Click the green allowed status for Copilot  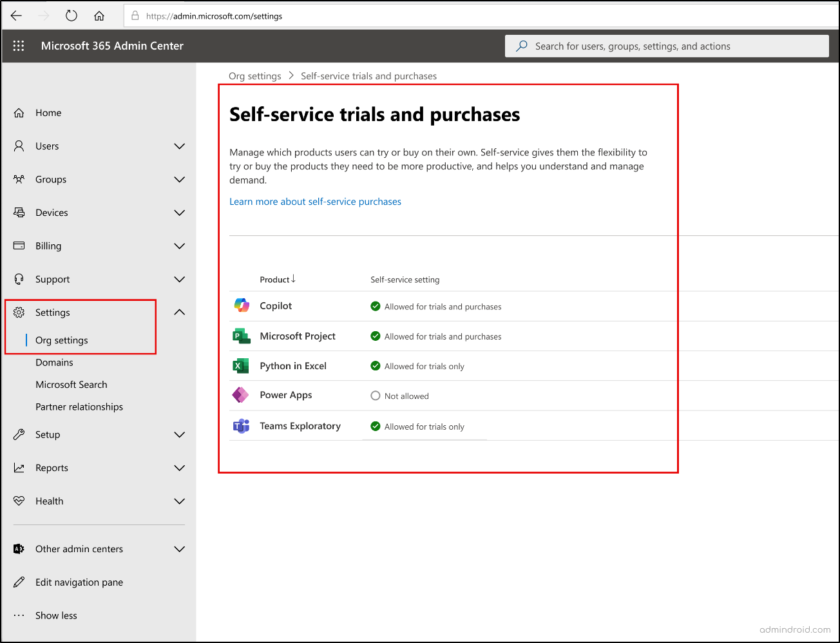click(x=376, y=306)
